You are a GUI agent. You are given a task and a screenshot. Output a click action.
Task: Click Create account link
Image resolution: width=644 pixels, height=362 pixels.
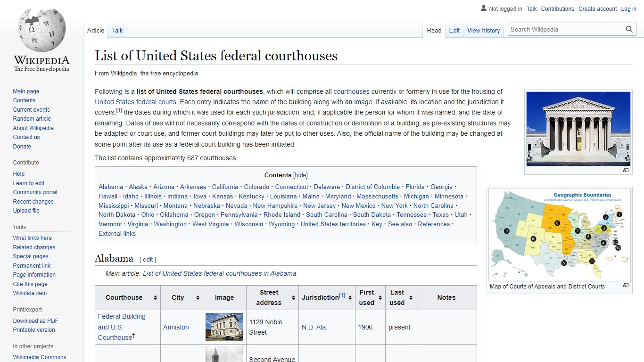point(598,9)
